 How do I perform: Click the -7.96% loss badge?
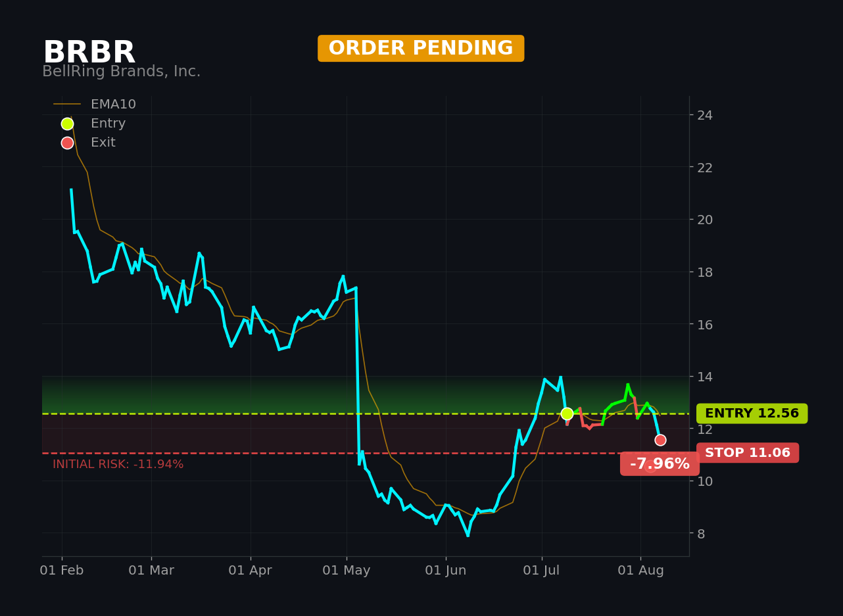(660, 464)
